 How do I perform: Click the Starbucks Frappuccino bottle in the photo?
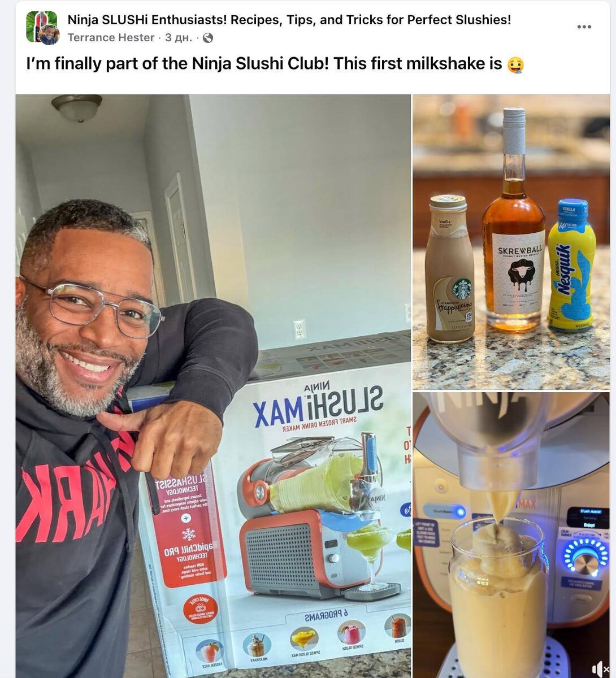coord(450,269)
